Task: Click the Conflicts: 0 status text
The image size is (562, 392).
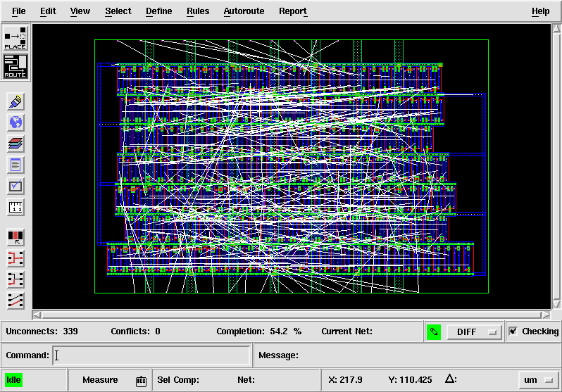Action: 135,331
